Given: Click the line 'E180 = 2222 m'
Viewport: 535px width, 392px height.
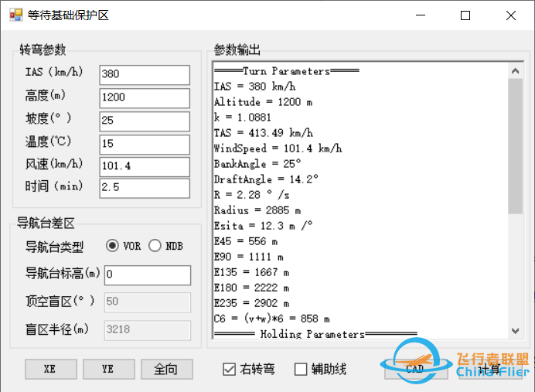Looking at the screenshot, I should 251,288.
